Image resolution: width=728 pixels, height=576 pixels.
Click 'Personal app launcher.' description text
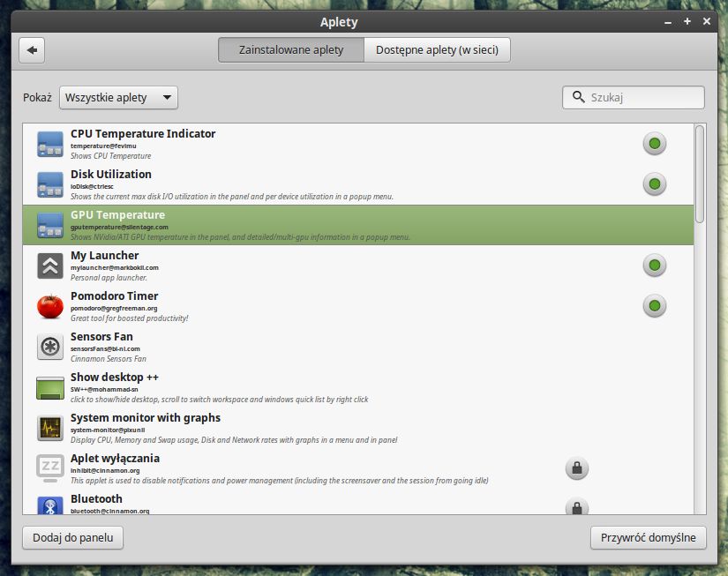[109, 278]
